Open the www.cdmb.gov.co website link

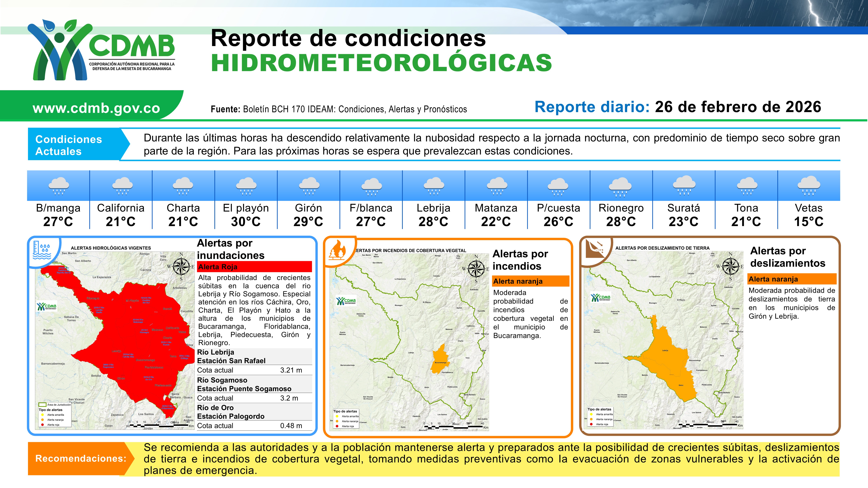tap(96, 108)
